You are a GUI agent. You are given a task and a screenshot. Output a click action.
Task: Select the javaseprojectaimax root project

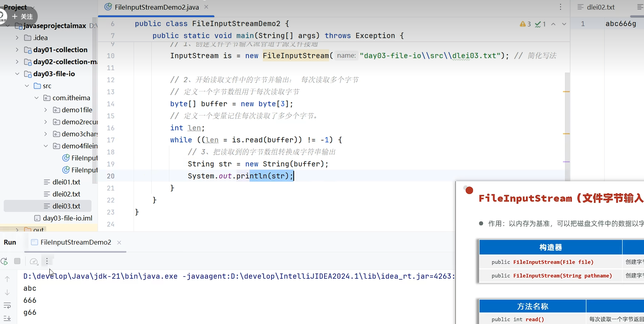click(55, 26)
